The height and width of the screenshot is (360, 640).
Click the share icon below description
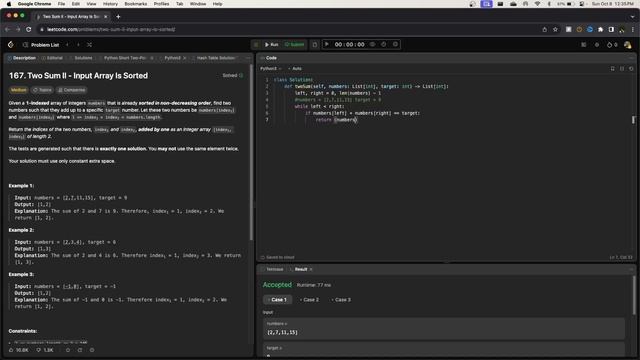[x=80, y=350]
